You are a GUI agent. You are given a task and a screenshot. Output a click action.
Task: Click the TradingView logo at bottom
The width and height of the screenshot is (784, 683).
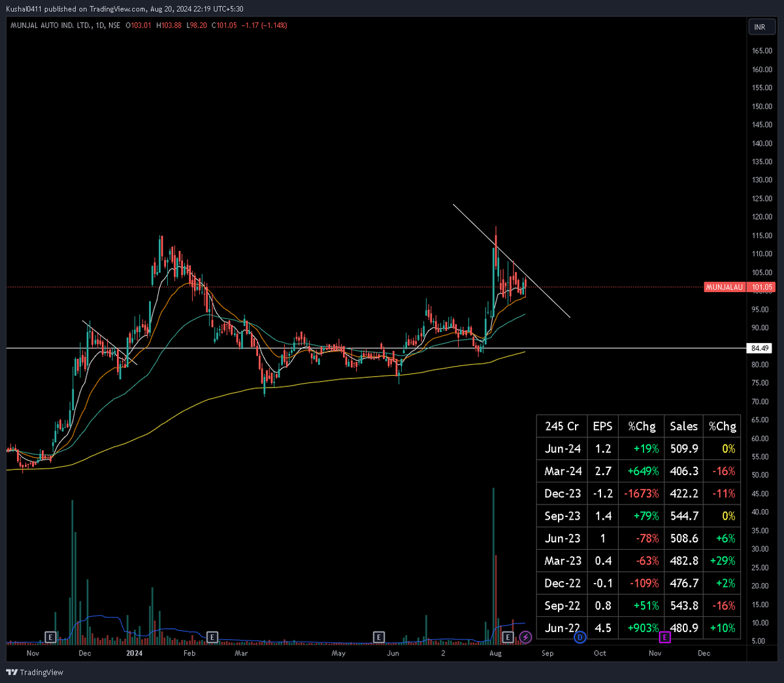[x=35, y=673]
